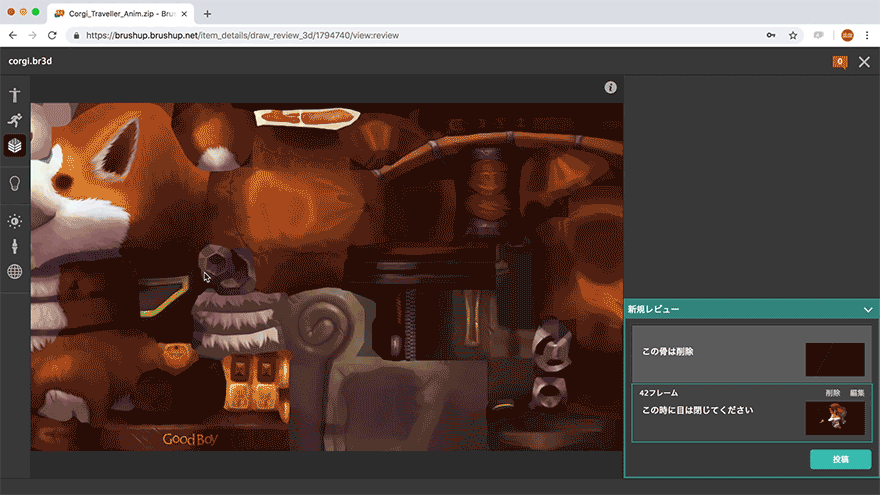Collapse the 新規レビュー panel chevron
880x495 pixels.
(x=868, y=310)
